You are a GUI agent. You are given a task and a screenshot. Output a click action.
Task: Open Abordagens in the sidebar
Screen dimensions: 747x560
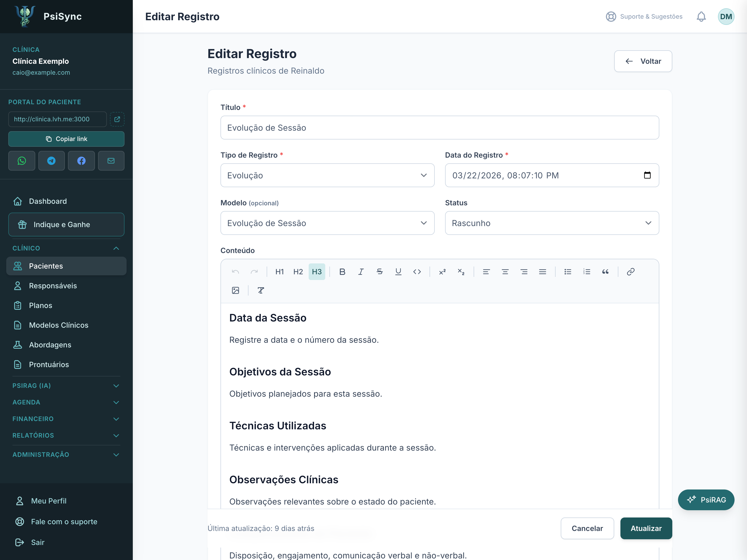point(66,345)
